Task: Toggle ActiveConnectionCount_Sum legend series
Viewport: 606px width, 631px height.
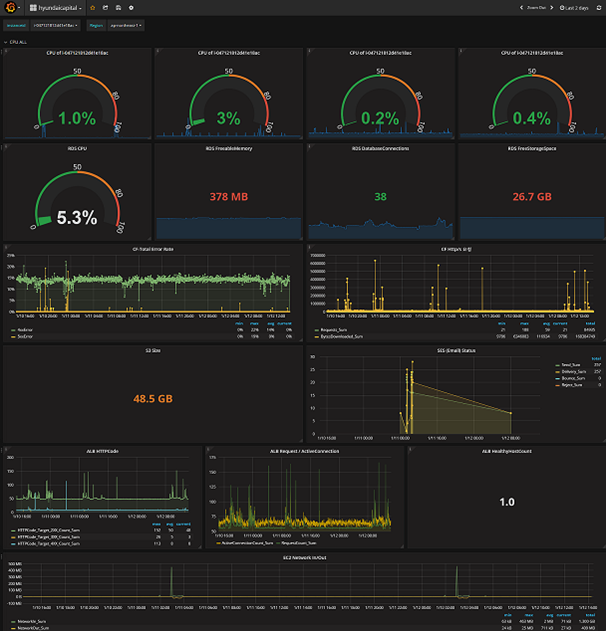Action: pos(245,543)
